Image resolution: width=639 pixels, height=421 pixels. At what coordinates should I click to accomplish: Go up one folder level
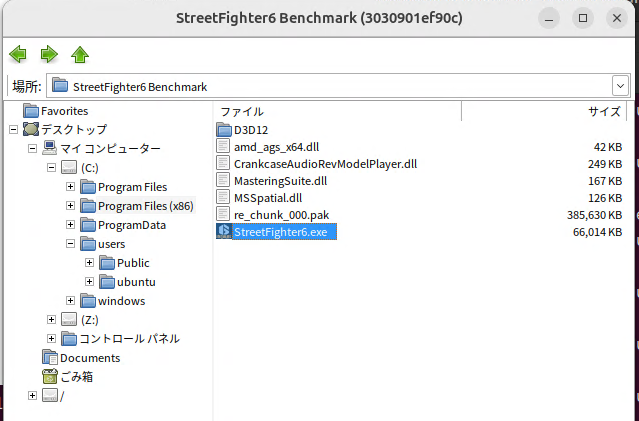click(80, 54)
